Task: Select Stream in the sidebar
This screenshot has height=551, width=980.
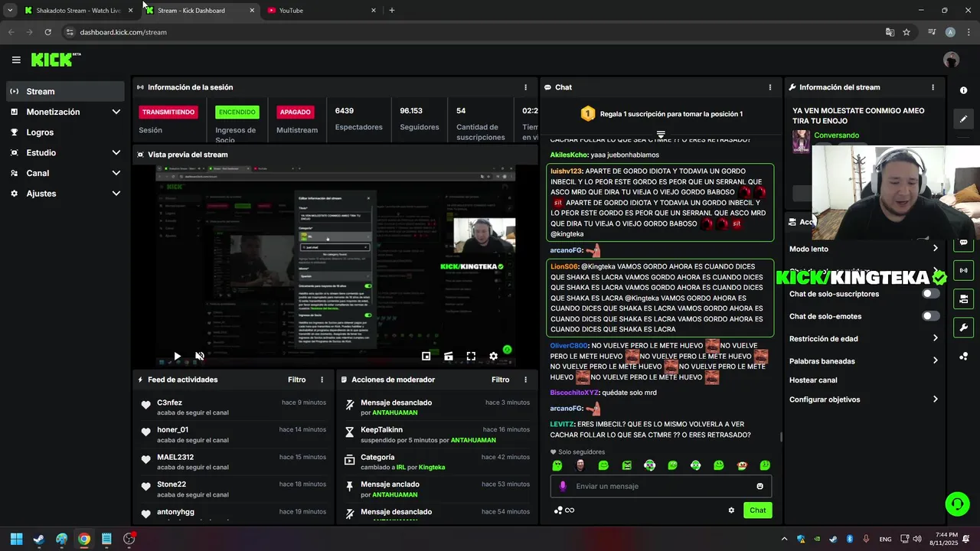Action: 64,91
